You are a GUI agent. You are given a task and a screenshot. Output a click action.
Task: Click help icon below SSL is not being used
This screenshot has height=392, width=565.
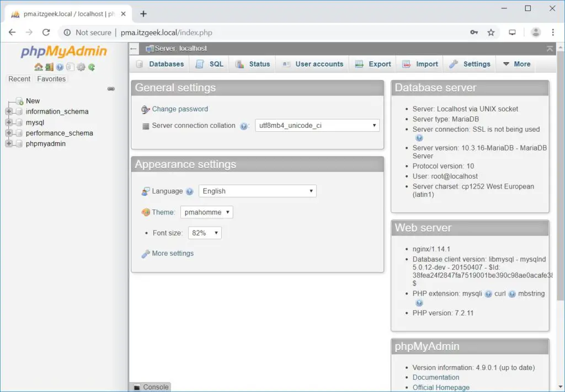(x=419, y=137)
